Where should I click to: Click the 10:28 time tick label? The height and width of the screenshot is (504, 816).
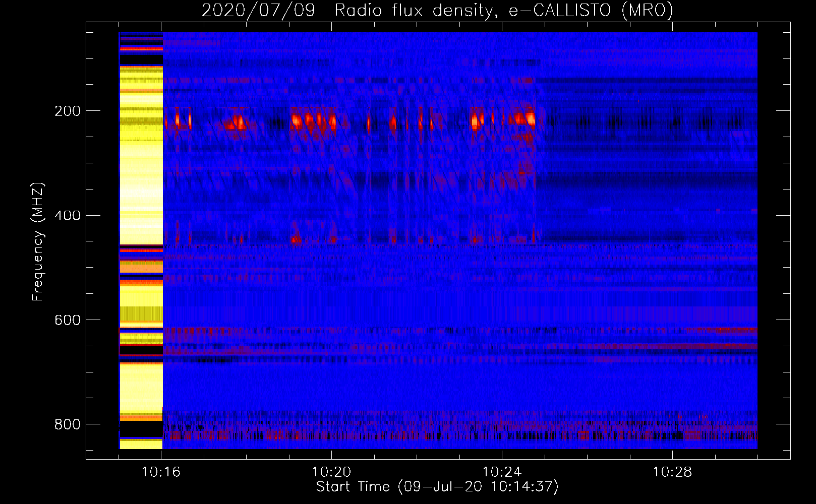click(x=672, y=472)
